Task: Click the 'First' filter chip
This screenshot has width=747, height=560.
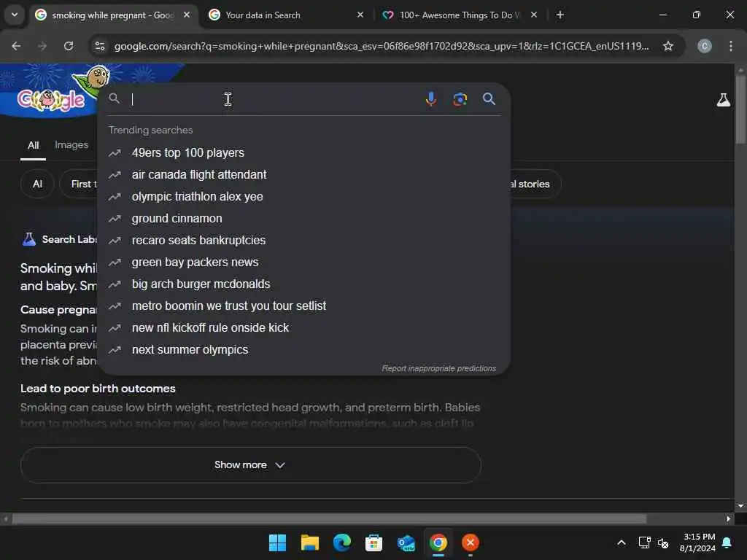Action: point(79,184)
